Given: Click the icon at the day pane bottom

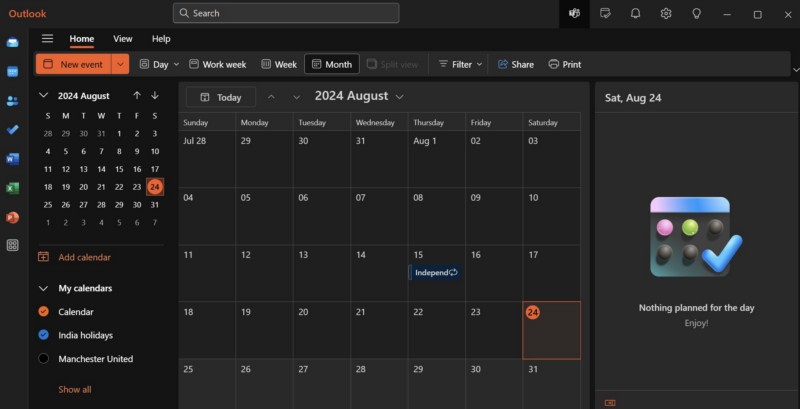Looking at the screenshot, I should (x=610, y=403).
